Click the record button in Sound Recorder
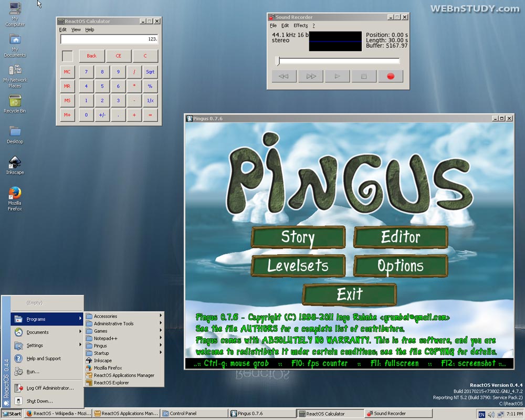This screenshot has height=420, width=525. click(x=391, y=76)
